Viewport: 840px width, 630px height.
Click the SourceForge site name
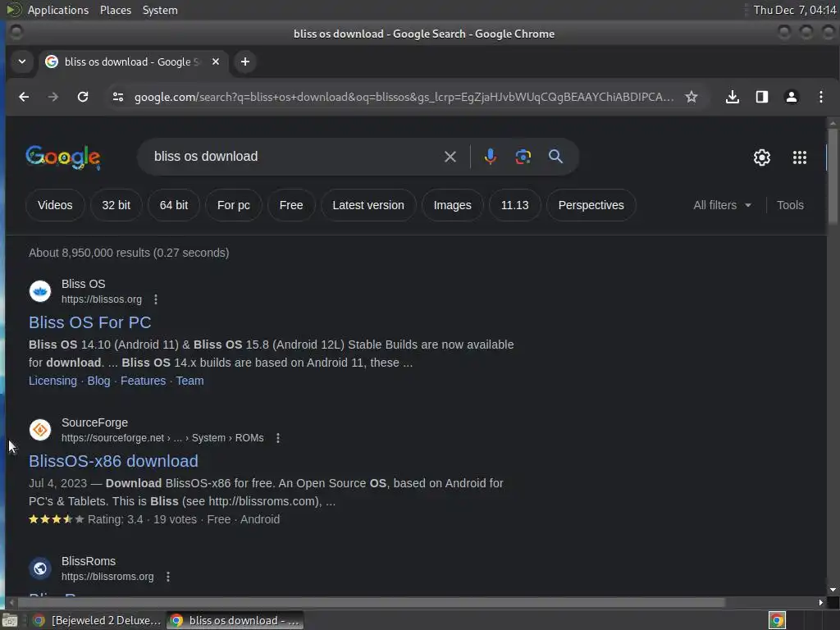click(95, 422)
